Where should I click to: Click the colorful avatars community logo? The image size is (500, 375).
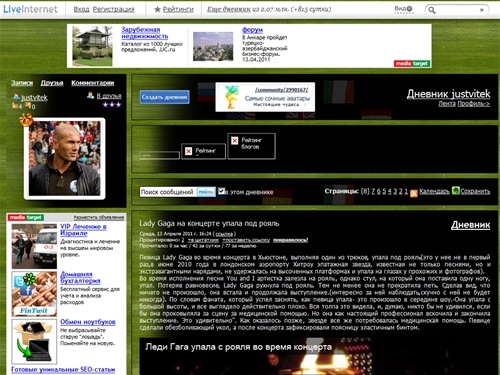coord(231,97)
